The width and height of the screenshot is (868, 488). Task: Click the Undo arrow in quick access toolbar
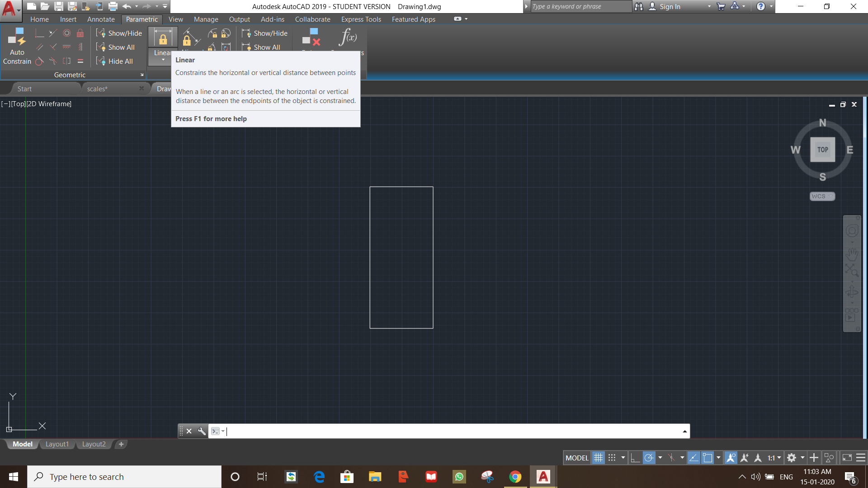[x=127, y=6]
